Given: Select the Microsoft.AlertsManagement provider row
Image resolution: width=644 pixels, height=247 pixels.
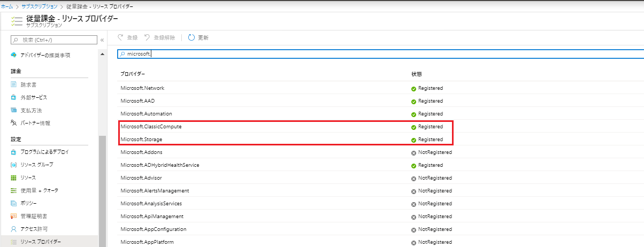Looking at the screenshot, I should (381, 190).
